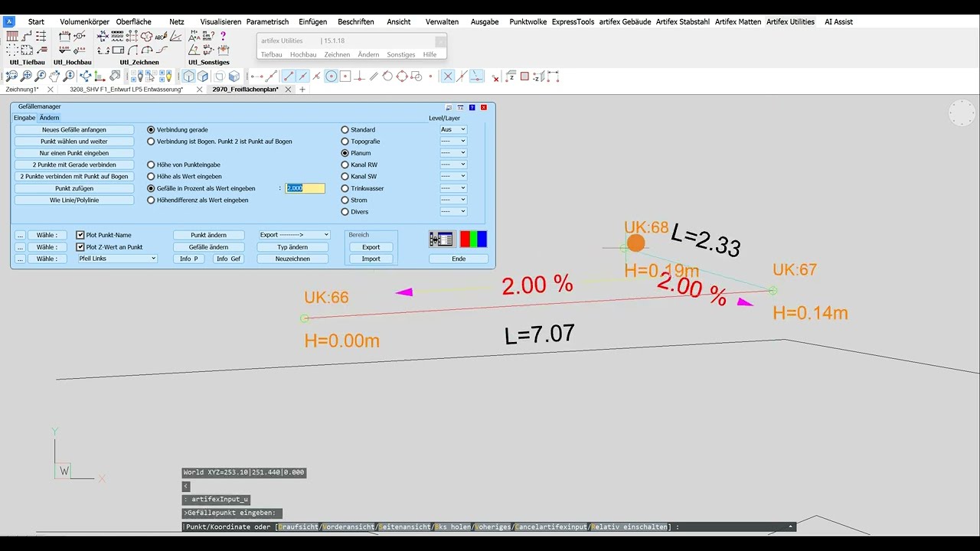Open the 'Pfeil Links' arrow dropdown
Viewport: 980px width, 551px height.
[117, 259]
